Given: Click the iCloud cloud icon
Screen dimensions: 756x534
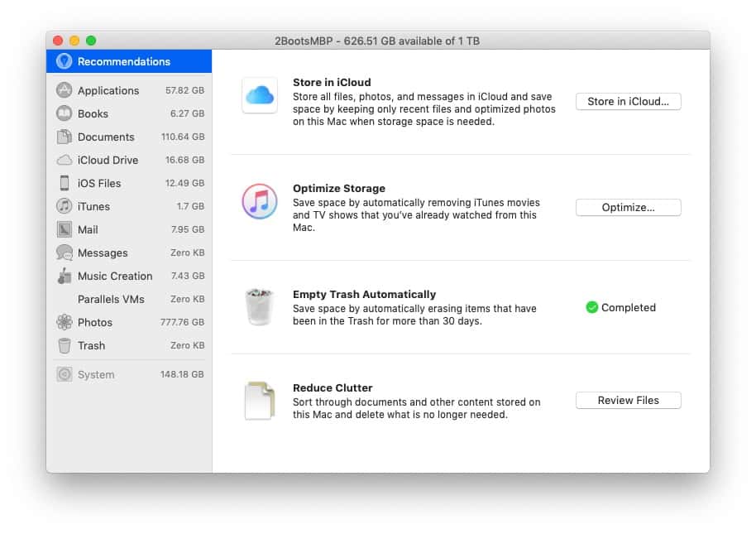Looking at the screenshot, I should pos(260,95).
